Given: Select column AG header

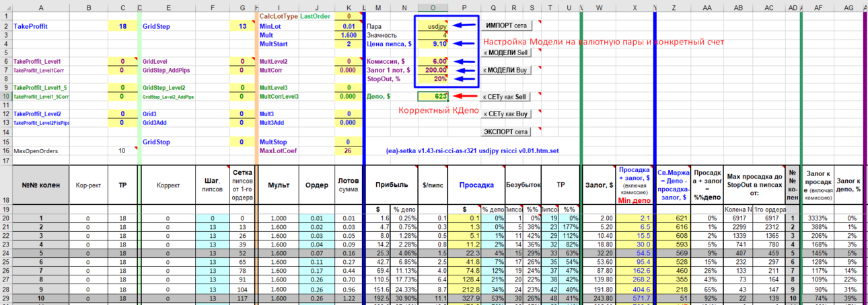Looking at the screenshot, I should pos(848,7).
